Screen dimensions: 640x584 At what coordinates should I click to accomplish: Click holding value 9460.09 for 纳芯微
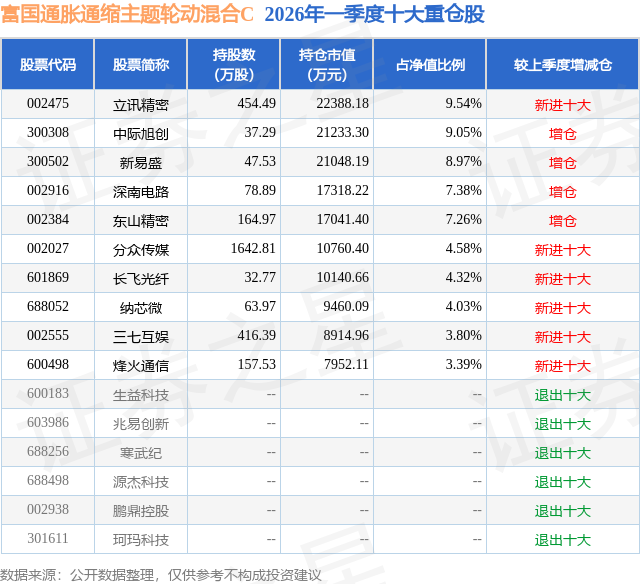pyautogui.click(x=346, y=306)
